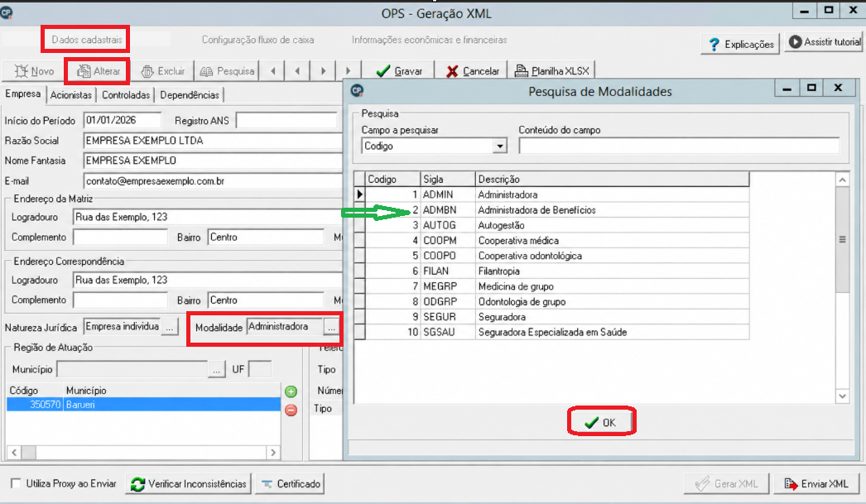Click municipality list scroll right arrow
Image resolution: width=866 pixels, height=504 pixels.
pyautogui.click(x=273, y=453)
